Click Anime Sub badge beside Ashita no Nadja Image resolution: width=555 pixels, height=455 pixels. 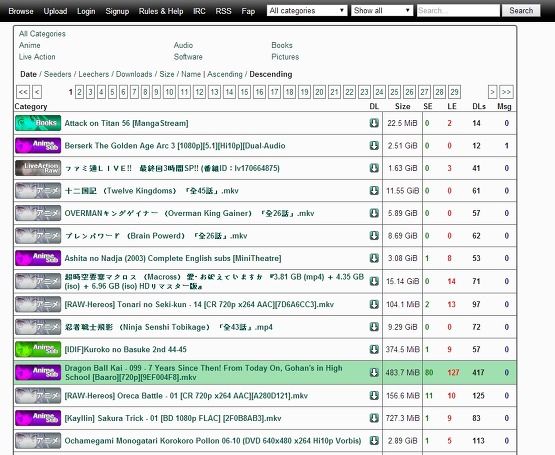tap(38, 258)
